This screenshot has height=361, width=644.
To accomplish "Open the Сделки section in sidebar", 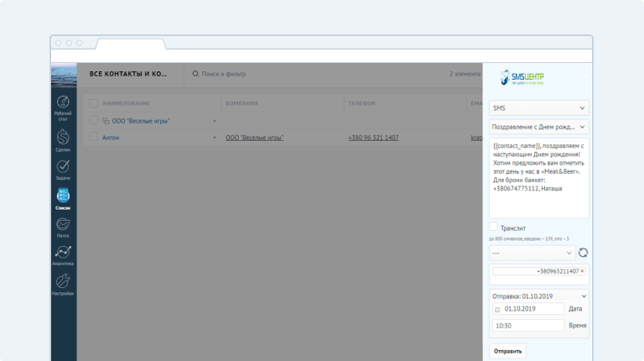I will pos(63,138).
